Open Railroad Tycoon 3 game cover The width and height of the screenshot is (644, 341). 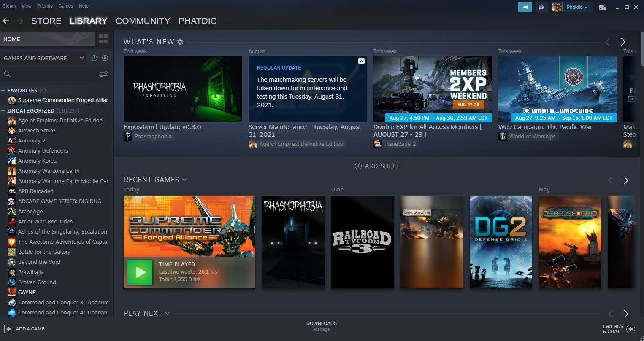tap(363, 242)
